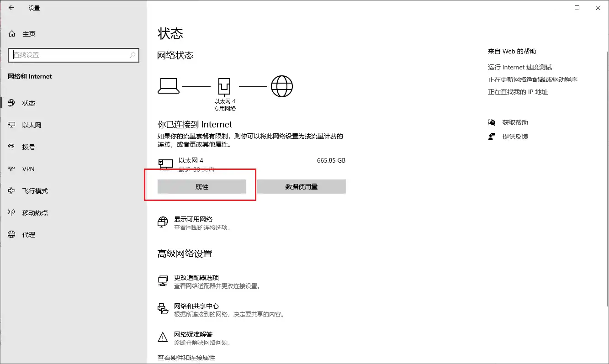
Task: Click 正在查找我的 IP 地址 help link
Action: [x=518, y=92]
